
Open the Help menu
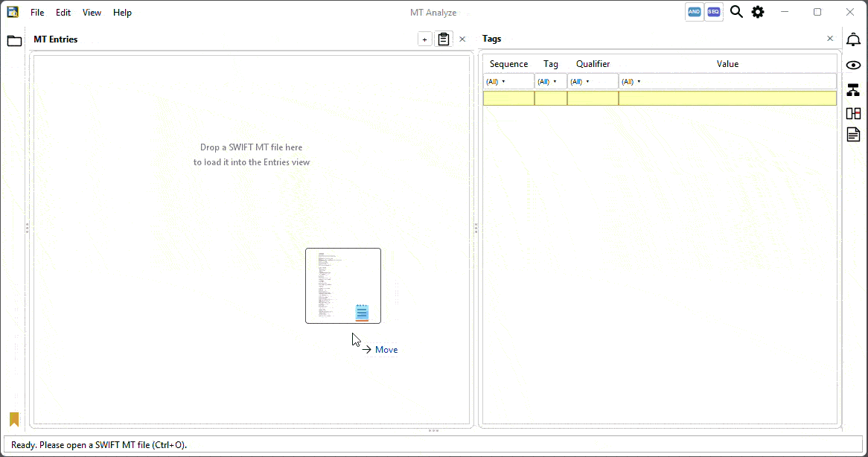[x=122, y=12]
